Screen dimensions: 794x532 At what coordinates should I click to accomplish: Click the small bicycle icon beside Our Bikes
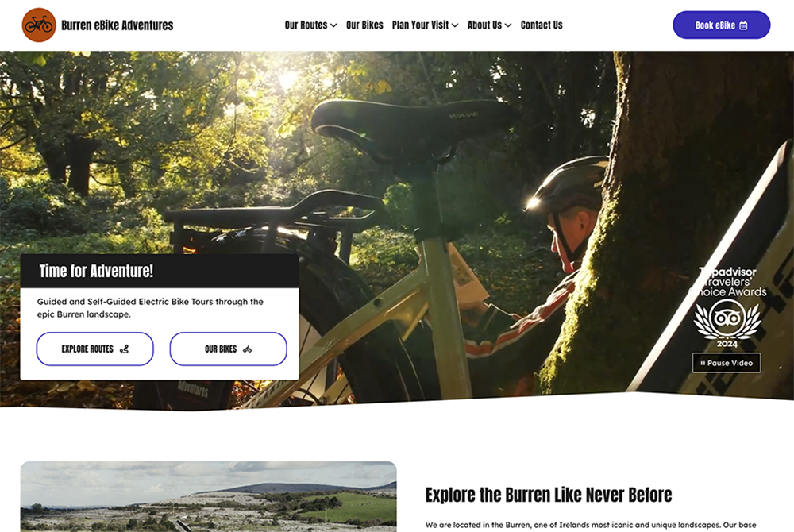tap(247, 349)
